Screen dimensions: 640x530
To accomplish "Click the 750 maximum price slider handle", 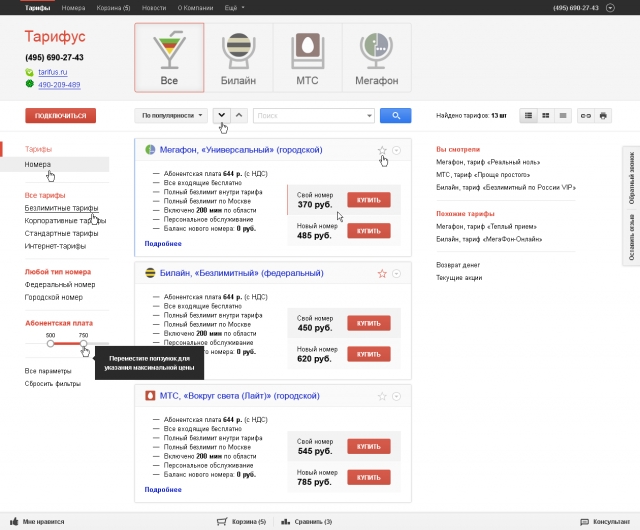I will coord(83,343).
